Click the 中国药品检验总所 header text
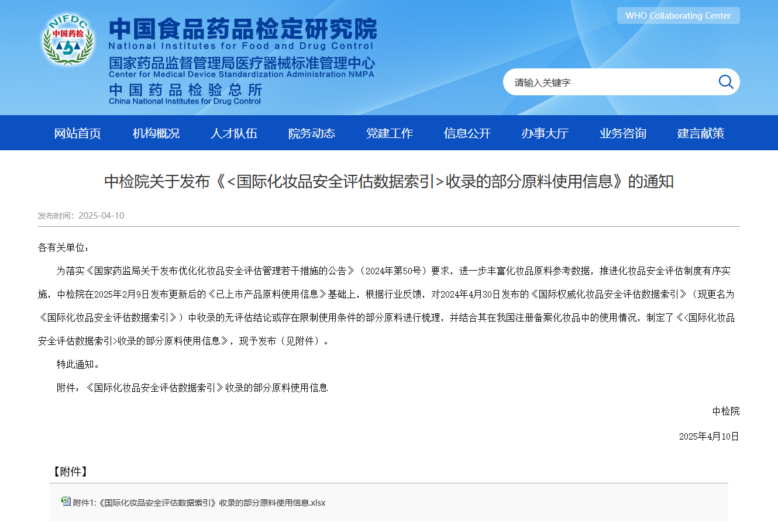Image resolution: width=778 pixels, height=532 pixels. 185,90
